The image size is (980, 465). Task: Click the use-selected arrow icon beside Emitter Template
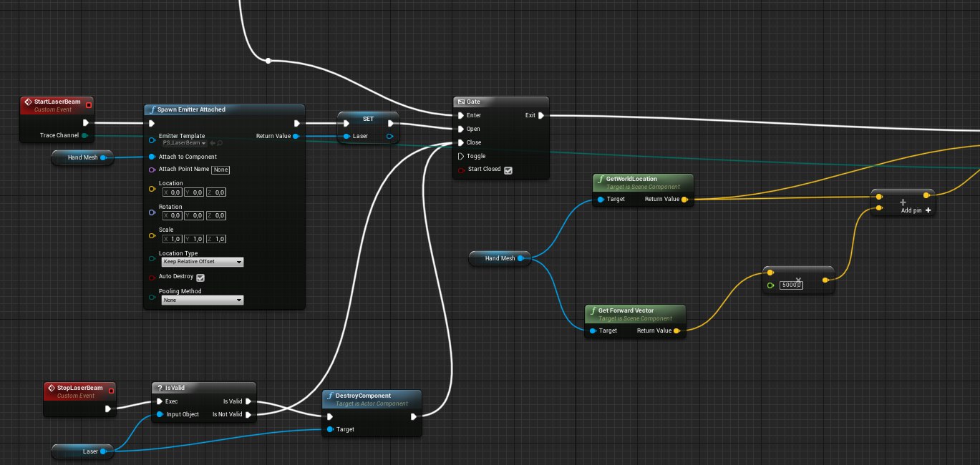click(x=213, y=143)
